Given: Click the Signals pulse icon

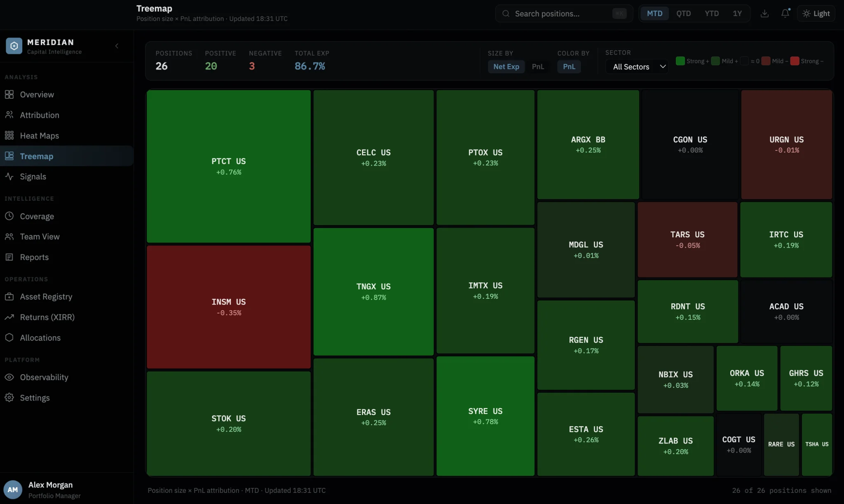Looking at the screenshot, I should tap(9, 176).
